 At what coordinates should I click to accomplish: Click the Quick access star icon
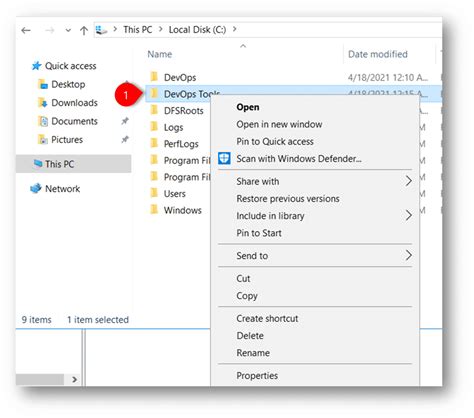click(x=36, y=66)
